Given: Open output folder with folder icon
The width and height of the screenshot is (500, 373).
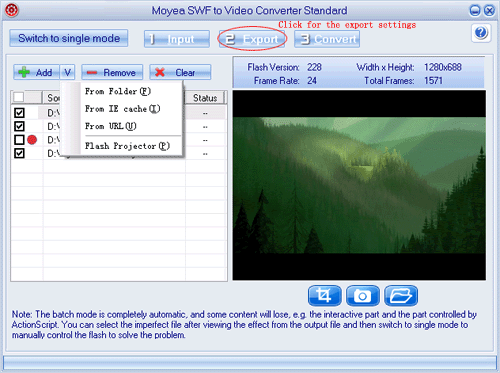Looking at the screenshot, I should coord(401,295).
